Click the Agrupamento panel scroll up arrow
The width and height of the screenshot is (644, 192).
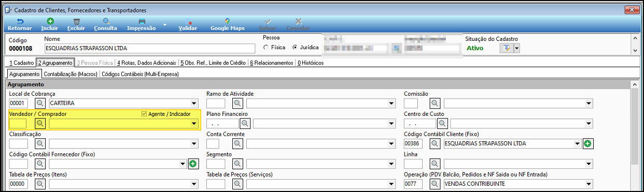click(x=635, y=84)
